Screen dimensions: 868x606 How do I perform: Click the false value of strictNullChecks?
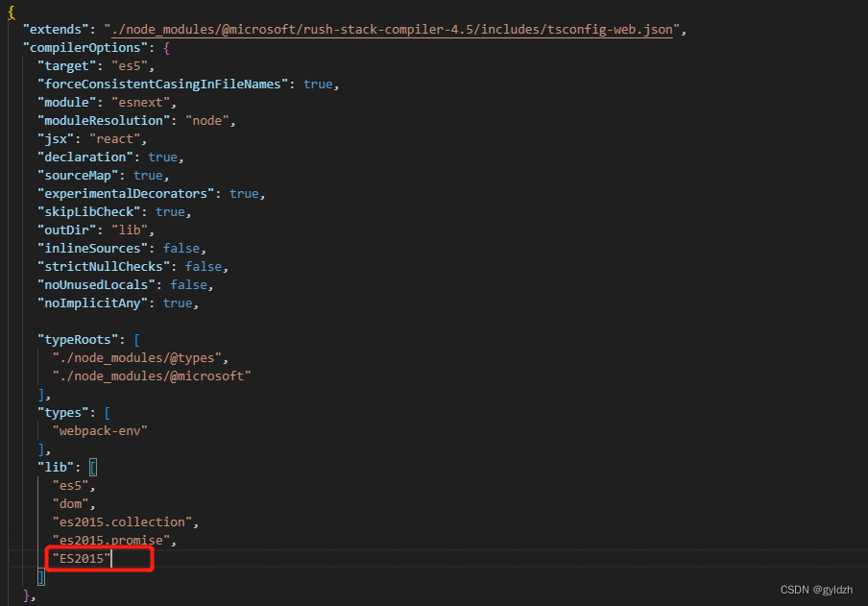point(204,266)
